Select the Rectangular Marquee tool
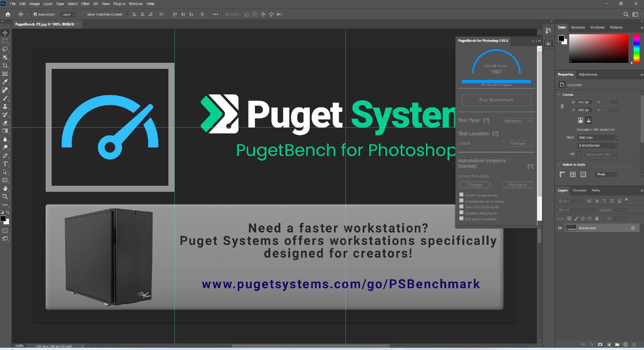 click(x=5, y=41)
